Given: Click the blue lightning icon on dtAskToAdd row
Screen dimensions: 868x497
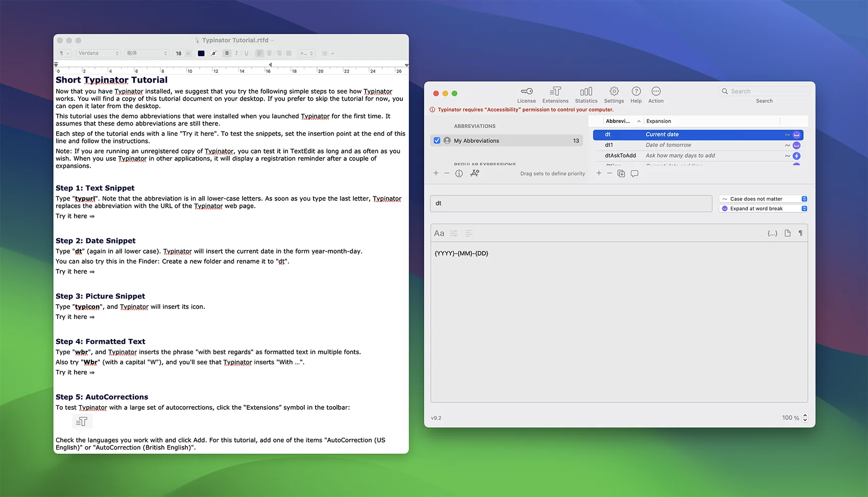Looking at the screenshot, I should (x=797, y=156).
